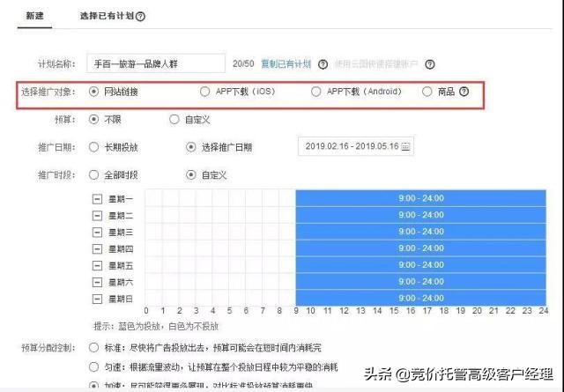Toggle the 星期六 minus box

tap(97, 282)
